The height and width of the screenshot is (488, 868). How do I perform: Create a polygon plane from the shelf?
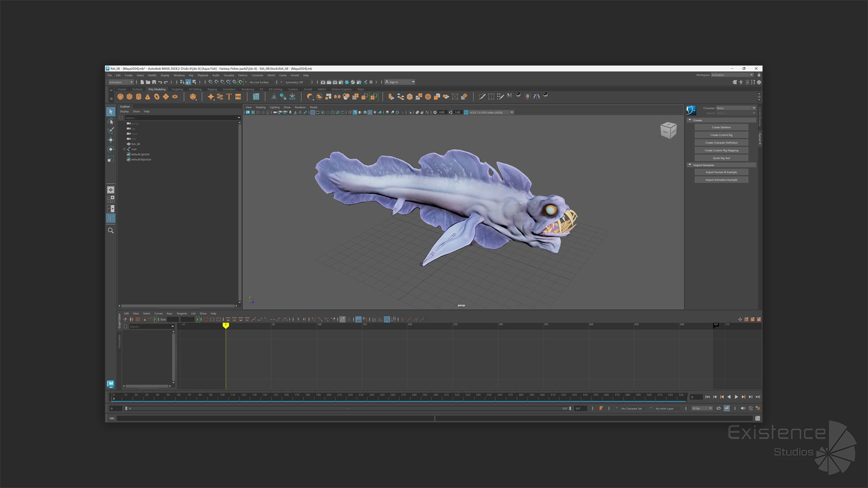(x=165, y=97)
